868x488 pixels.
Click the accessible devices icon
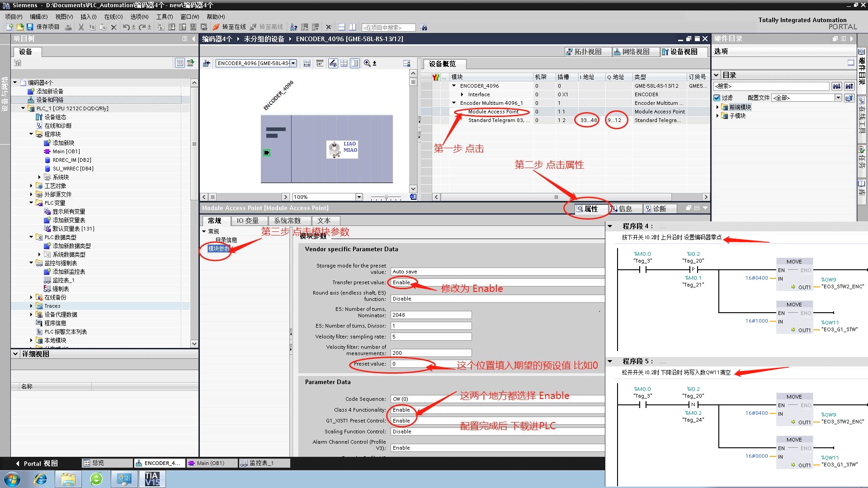294,27
